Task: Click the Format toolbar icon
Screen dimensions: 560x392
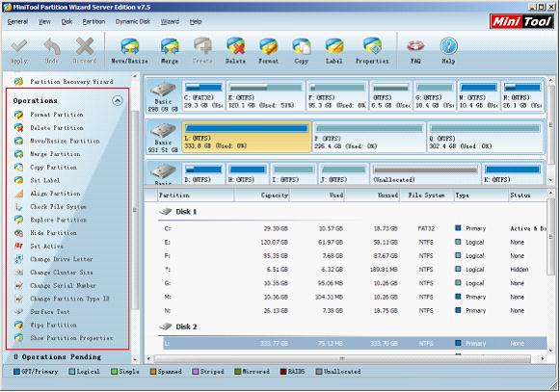Action: click(x=269, y=47)
